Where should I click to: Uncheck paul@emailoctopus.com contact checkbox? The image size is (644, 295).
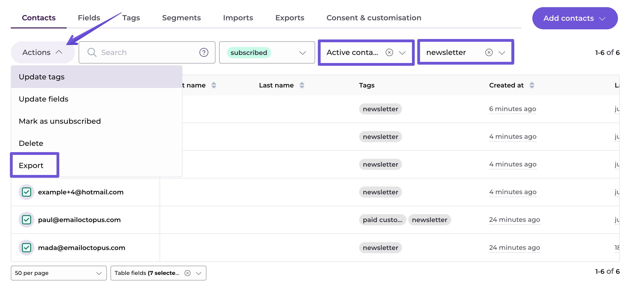27,220
